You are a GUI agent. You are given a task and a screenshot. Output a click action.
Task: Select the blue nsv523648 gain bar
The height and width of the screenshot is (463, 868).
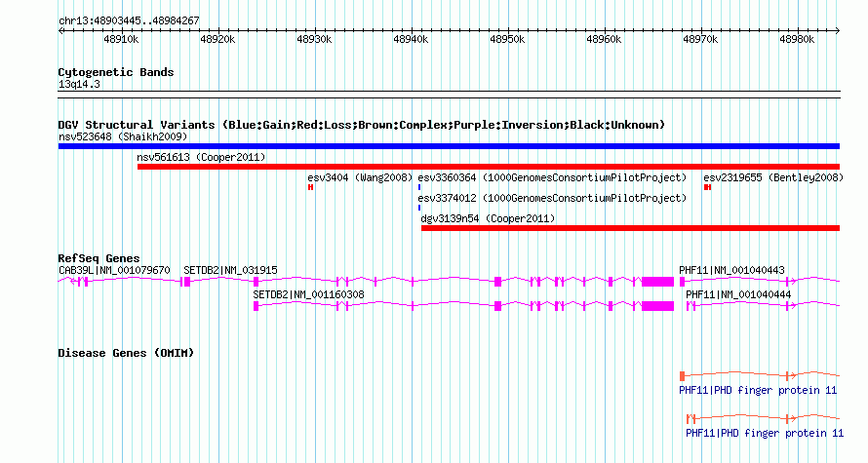[x=449, y=146]
